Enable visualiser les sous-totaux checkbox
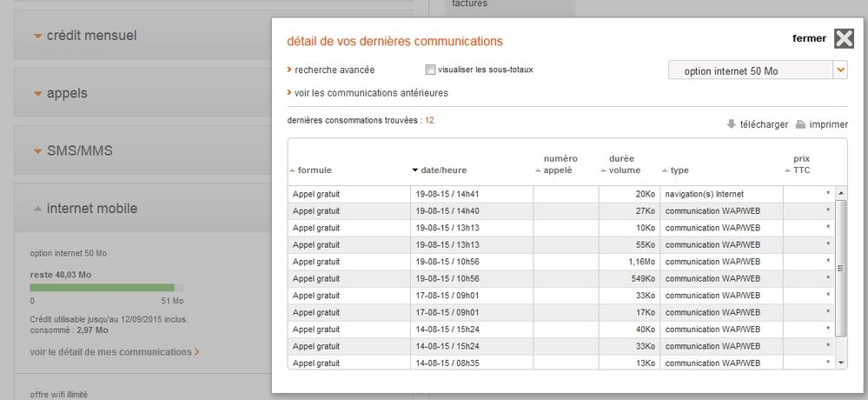Screen dimensions: 868x400 click(x=430, y=70)
